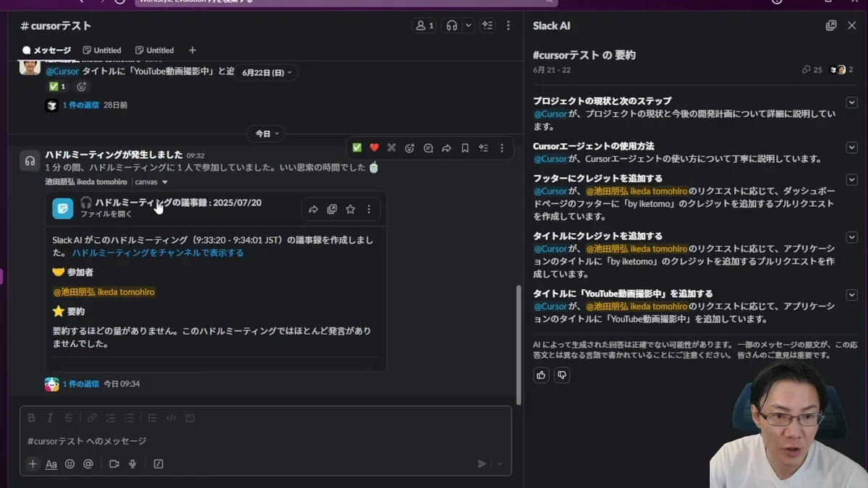Expand フッターにクレジットを追加する summary
The width and height of the screenshot is (868, 488).
[x=851, y=179]
